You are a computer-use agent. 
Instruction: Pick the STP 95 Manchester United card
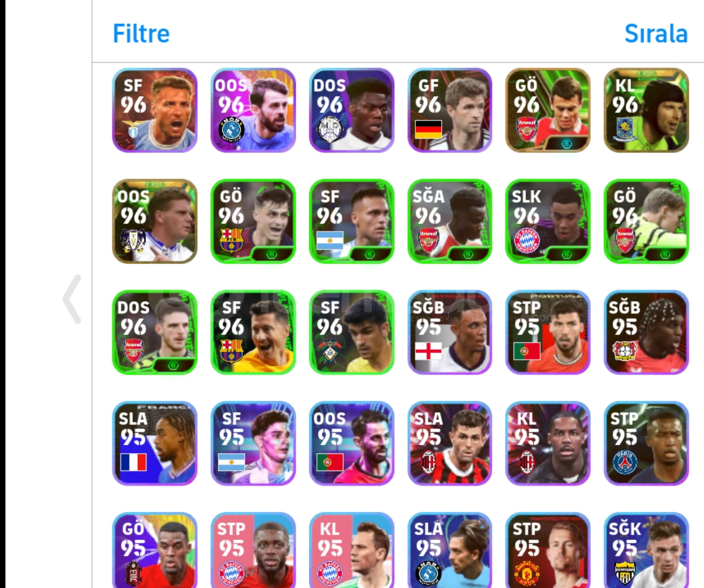pos(548,550)
